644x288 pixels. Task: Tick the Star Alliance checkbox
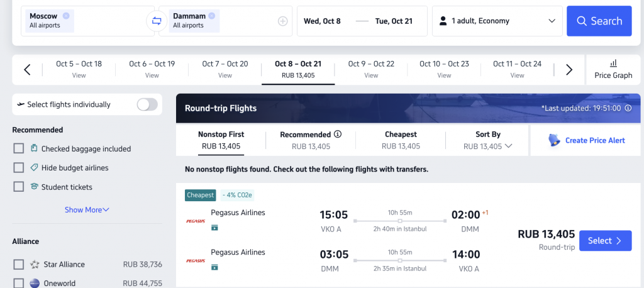click(x=18, y=264)
